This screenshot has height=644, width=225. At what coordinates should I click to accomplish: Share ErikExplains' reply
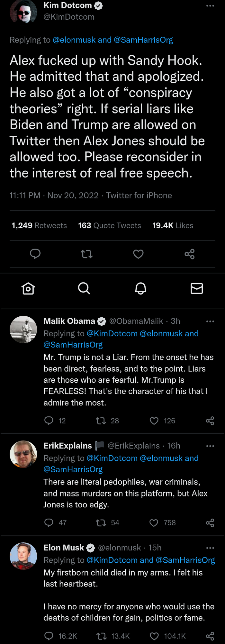(x=210, y=523)
